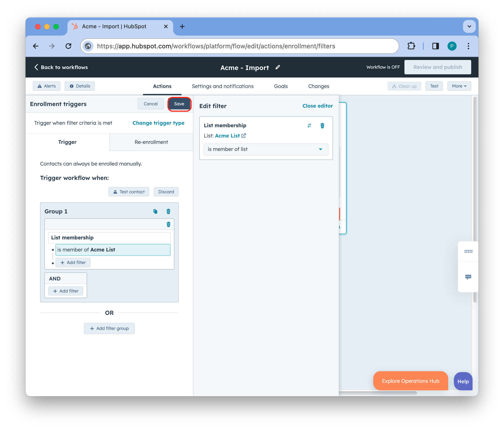Open the browser extensions puzzle icon
The width and height of the screenshot is (504, 430).
[411, 46]
